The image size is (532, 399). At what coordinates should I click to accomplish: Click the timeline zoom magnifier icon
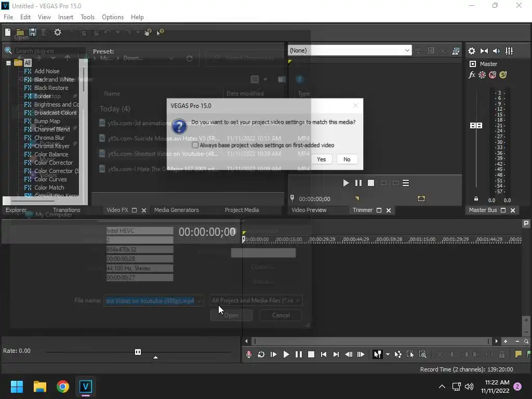(x=526, y=341)
